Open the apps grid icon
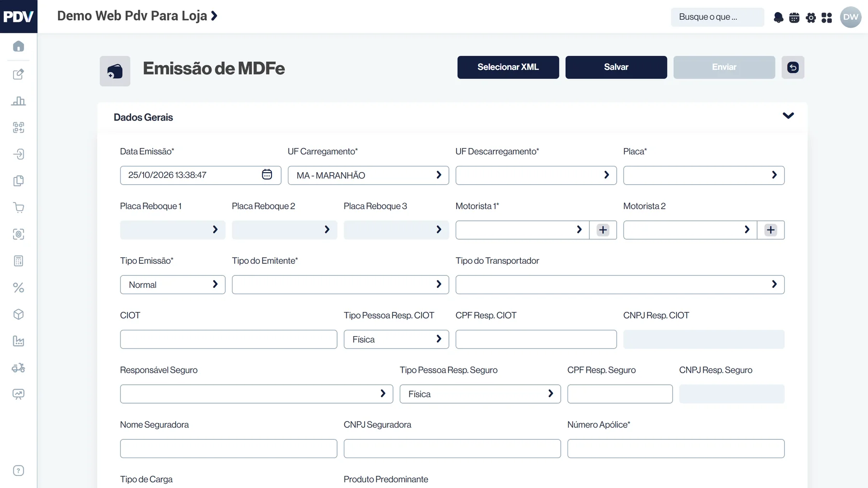The width and height of the screenshot is (868, 488). click(x=827, y=18)
